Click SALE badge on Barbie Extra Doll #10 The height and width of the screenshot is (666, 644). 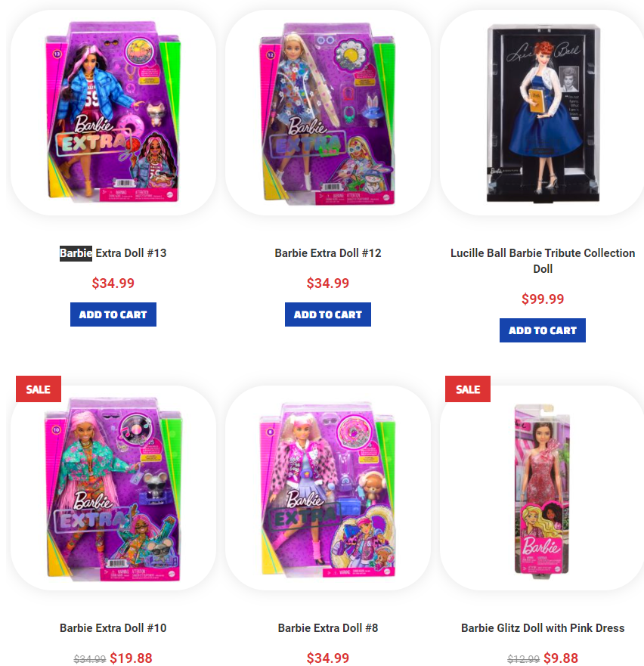pyautogui.click(x=39, y=389)
